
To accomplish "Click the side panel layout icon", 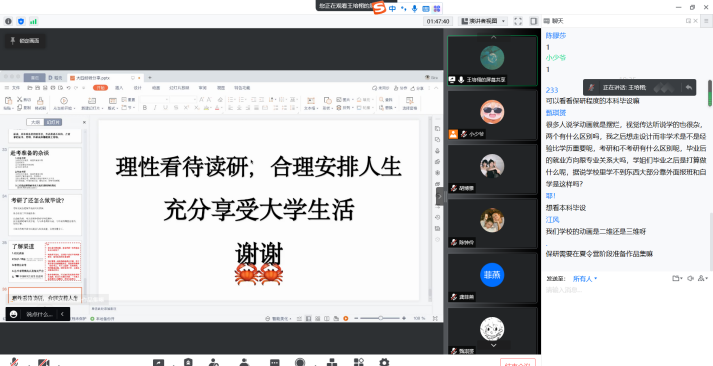I will [534, 21].
